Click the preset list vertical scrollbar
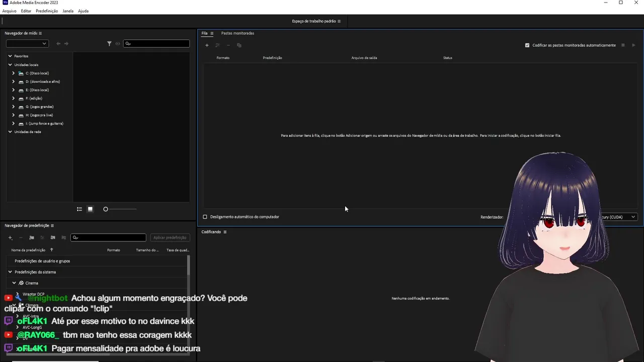644x362 pixels. click(189, 265)
